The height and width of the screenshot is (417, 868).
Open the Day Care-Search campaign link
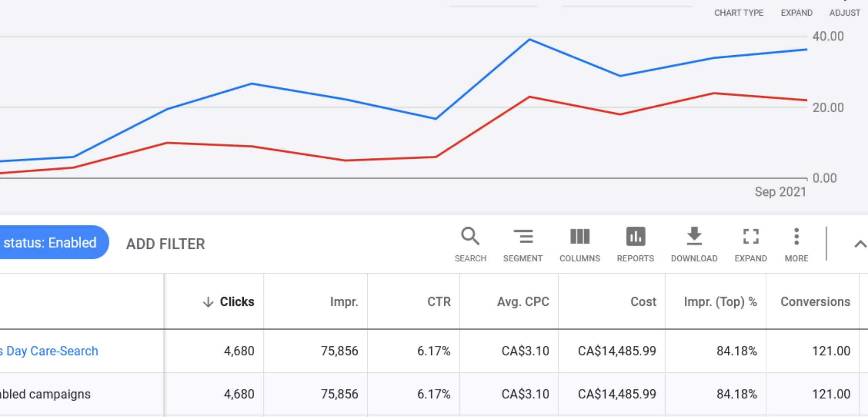click(x=51, y=351)
